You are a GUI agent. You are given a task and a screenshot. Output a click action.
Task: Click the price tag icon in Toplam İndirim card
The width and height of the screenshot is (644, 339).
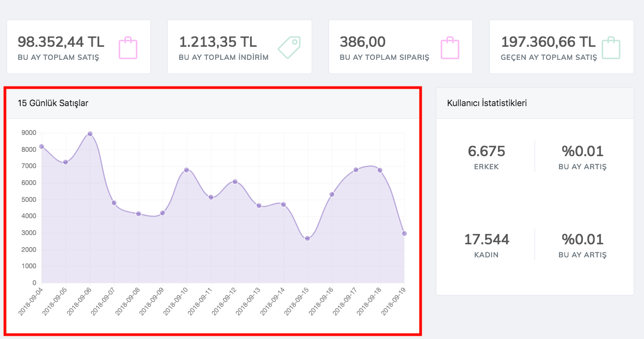[x=289, y=48]
